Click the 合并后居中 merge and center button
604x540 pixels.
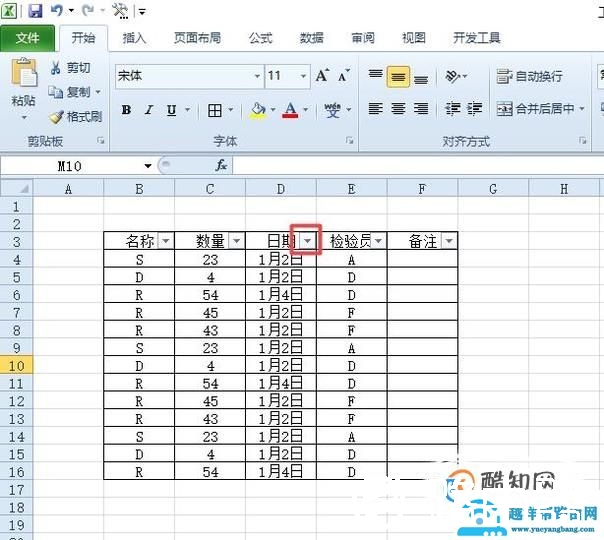pos(535,109)
